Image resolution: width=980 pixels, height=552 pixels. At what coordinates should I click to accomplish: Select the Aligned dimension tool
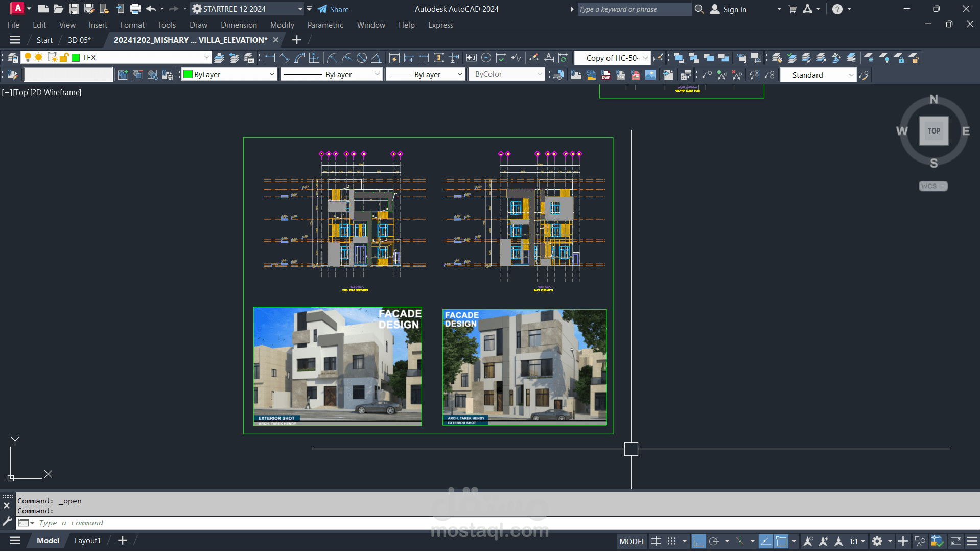click(285, 58)
